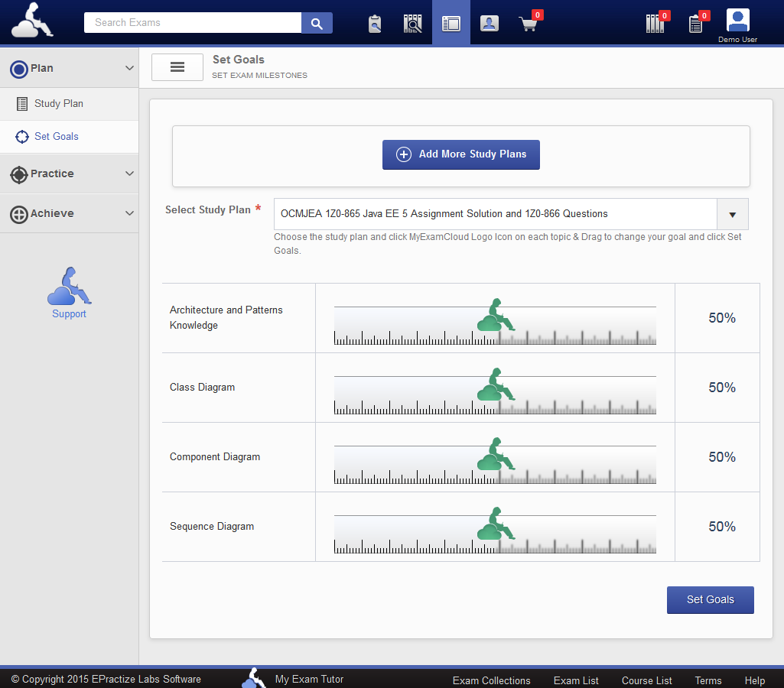Click the Search Exams input field
The width and height of the screenshot is (784, 688).
[x=193, y=23]
